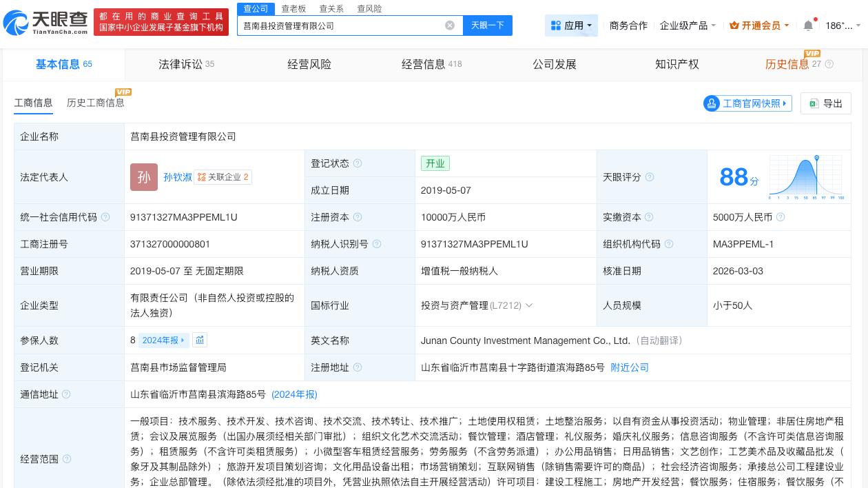Image resolution: width=868 pixels, height=488 pixels.
Task: Click the question mark icon beside 天眼评分
Action: (x=650, y=177)
